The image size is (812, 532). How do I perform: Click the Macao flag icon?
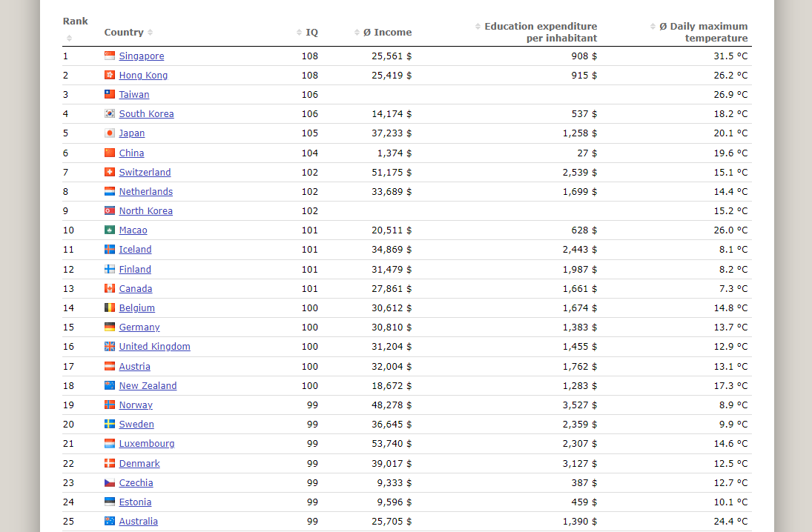tap(109, 230)
